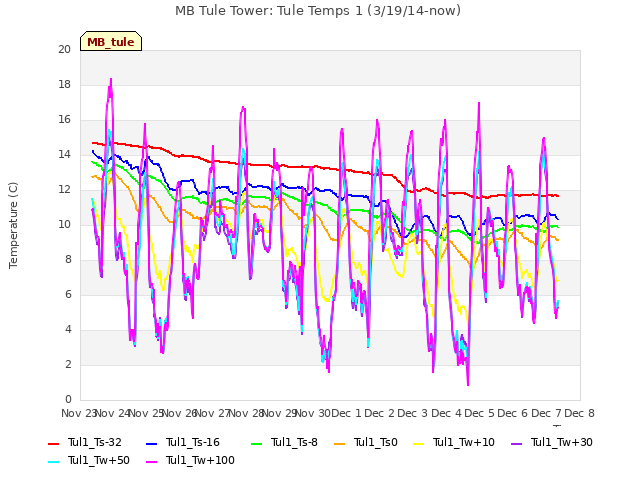Click the 6 y-axis tick label
The height and width of the screenshot is (480, 640).
tap(68, 295)
